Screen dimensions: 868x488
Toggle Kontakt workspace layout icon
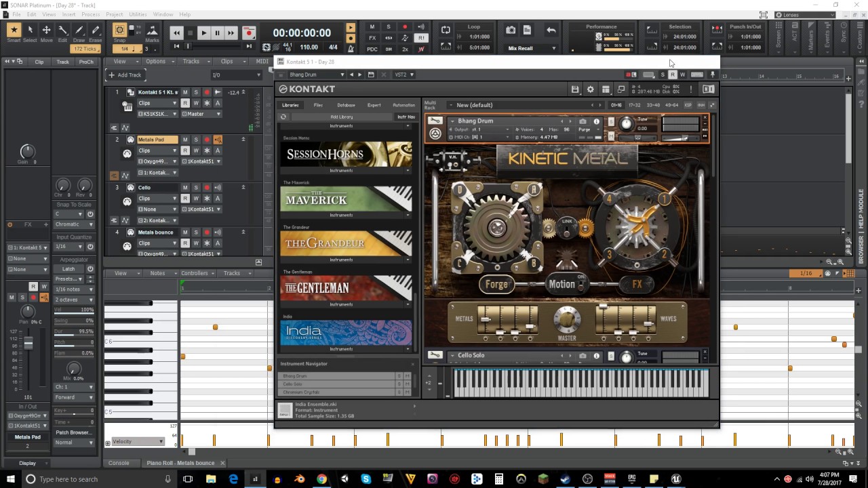(x=606, y=89)
